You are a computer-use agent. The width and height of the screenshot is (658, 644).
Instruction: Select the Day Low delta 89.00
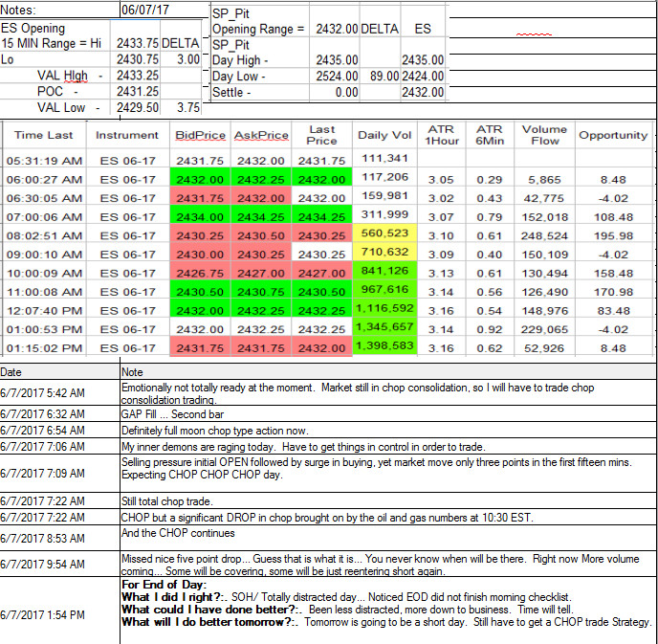click(384, 76)
